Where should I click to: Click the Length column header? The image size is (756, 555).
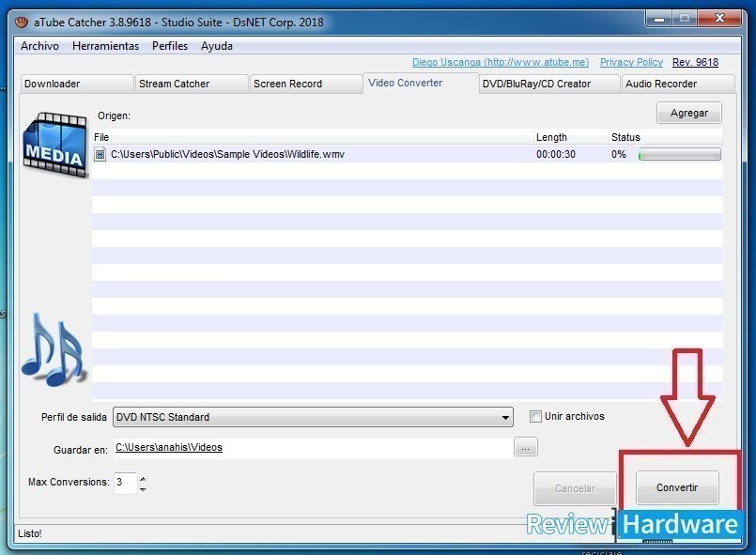[571, 137]
